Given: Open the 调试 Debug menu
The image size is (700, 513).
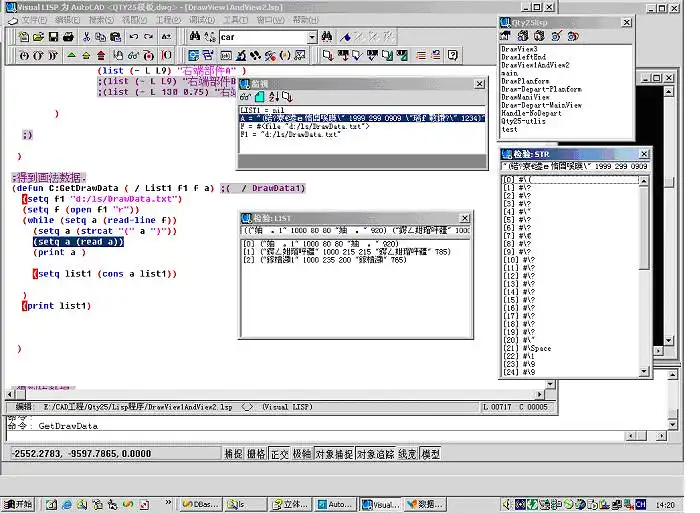Looking at the screenshot, I should 202,20.
